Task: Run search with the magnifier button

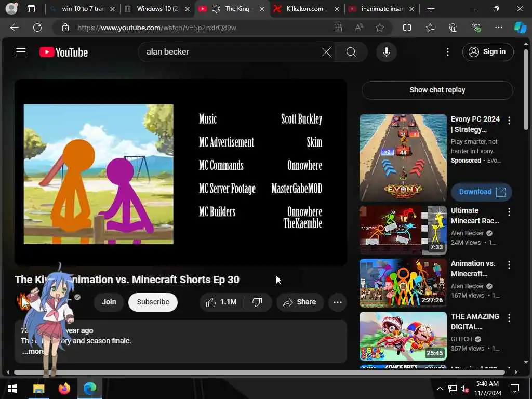Action: [x=351, y=52]
